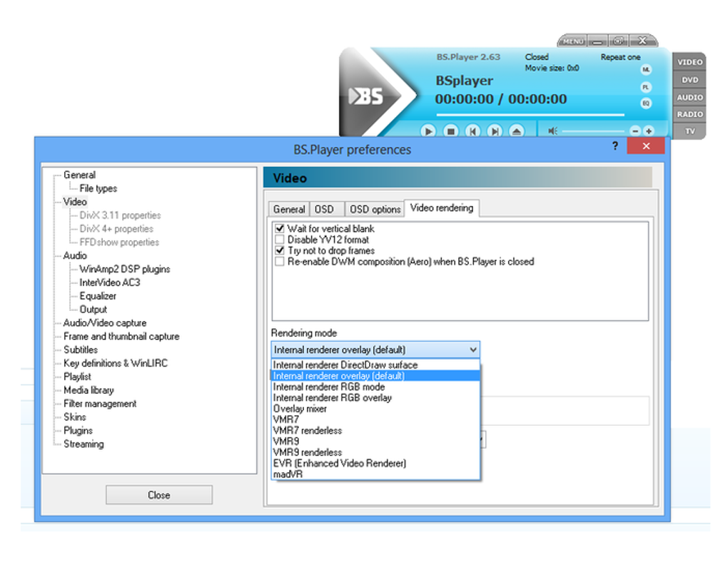Open Playlist settings in tree
The image size is (728, 577).
click(x=77, y=377)
